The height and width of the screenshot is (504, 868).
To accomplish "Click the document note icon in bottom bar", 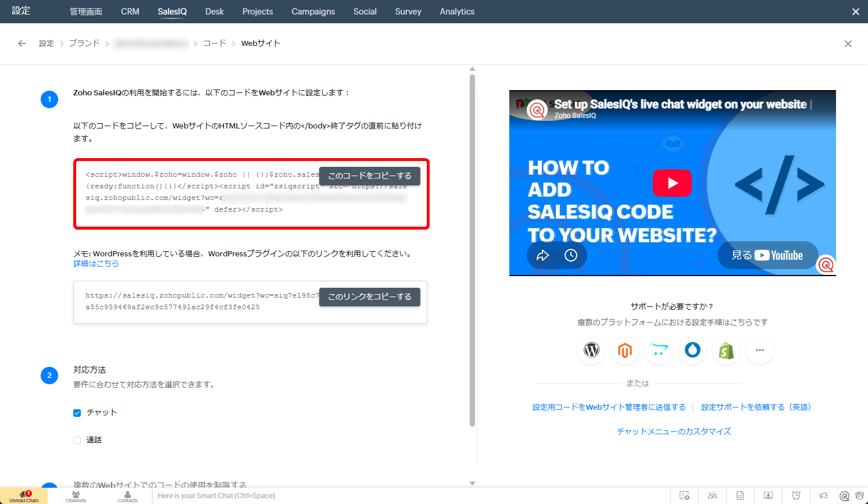I will [x=740, y=496].
